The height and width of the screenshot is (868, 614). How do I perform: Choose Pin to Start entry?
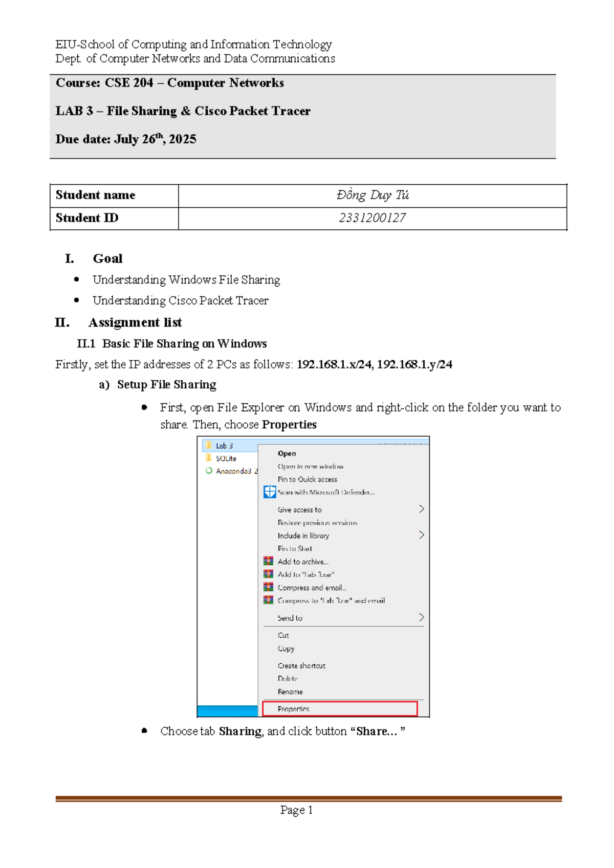tap(295, 549)
